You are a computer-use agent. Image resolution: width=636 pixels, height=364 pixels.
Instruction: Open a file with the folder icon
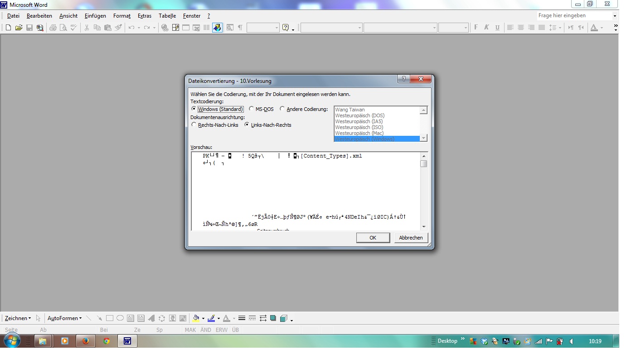(19, 28)
